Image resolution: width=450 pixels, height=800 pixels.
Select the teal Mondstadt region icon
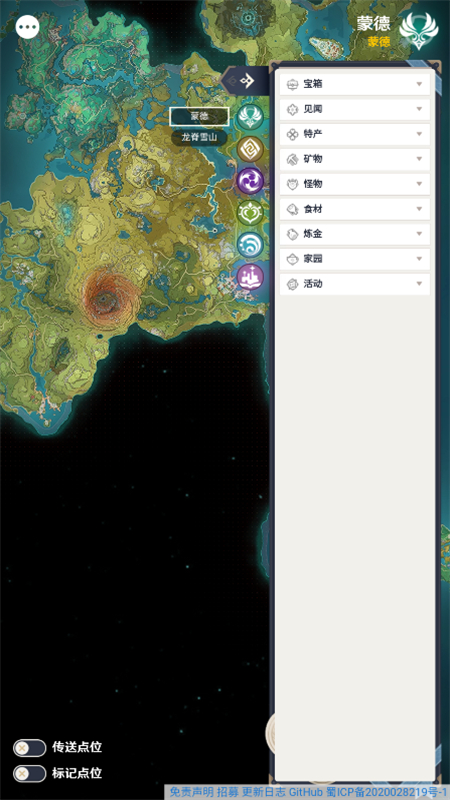(x=251, y=116)
